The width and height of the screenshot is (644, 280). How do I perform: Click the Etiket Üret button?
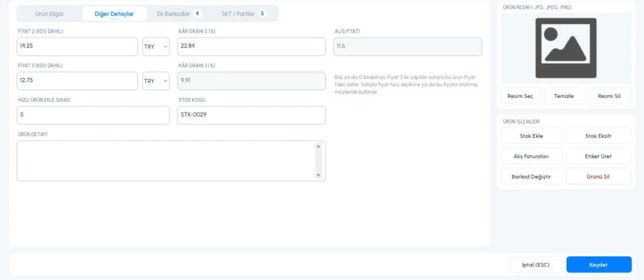click(x=599, y=157)
